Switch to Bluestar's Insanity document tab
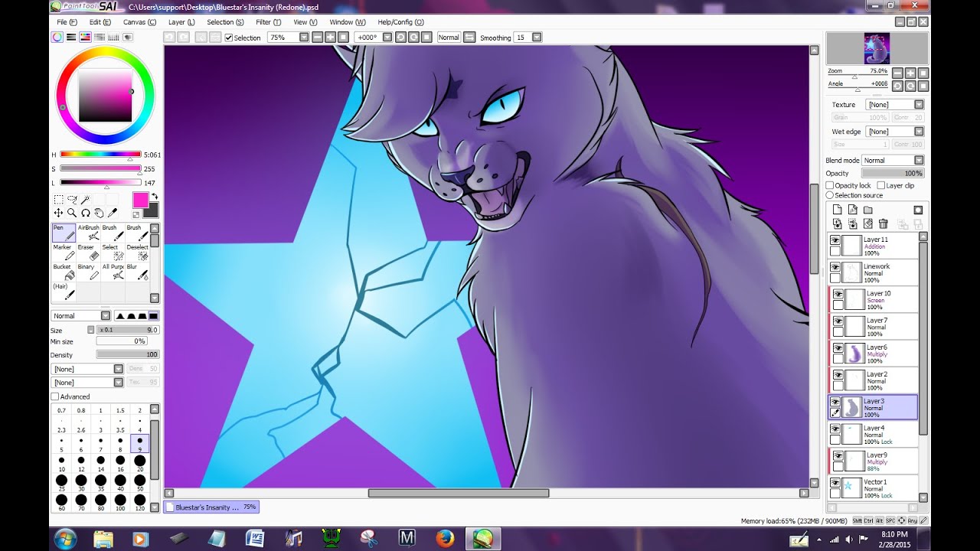Screen dimensions: 980x551 (x=211, y=507)
